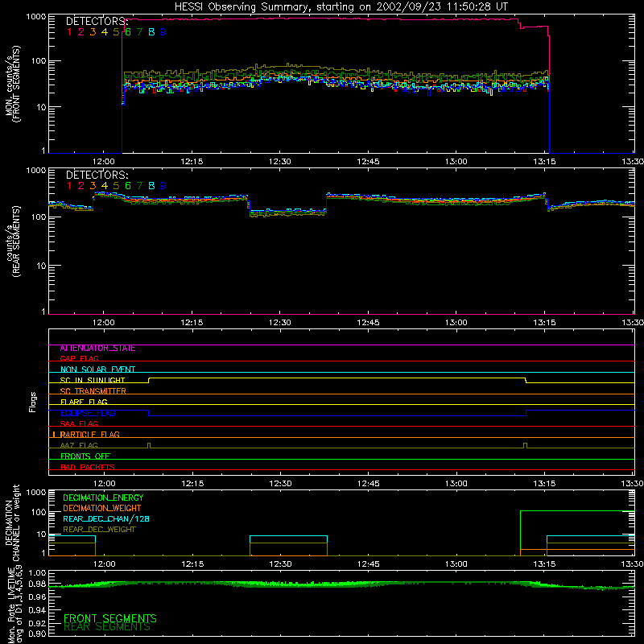Click '1000' y-axis label on front segments plot
Viewport: 644px width, 644px height.
point(36,17)
